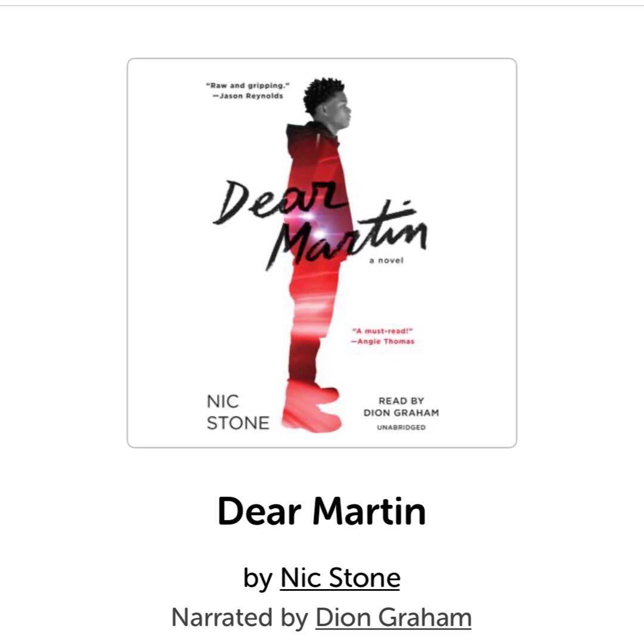
Task: Click the 'Narrated by' label text
Action: pyautogui.click(x=240, y=617)
